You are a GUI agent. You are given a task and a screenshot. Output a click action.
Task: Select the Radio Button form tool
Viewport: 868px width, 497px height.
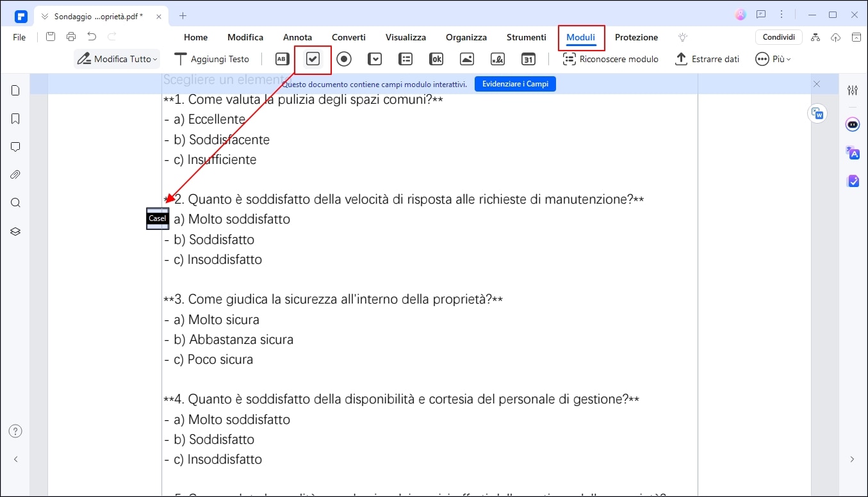pyautogui.click(x=344, y=59)
